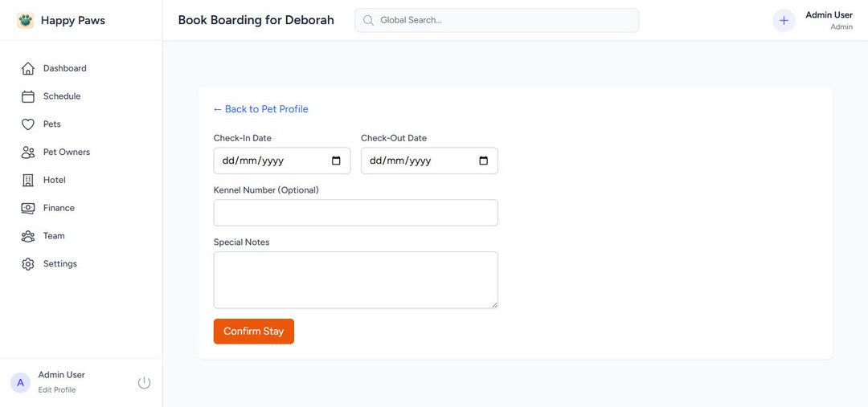Open the Hotel menu item
Image resolution: width=868 pixels, height=407 pixels.
[x=55, y=180]
